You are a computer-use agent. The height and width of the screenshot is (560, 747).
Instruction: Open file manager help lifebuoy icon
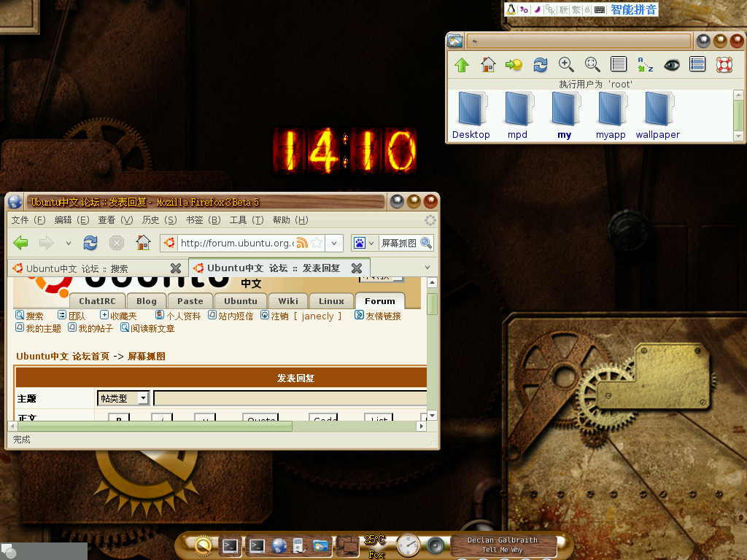point(724,64)
